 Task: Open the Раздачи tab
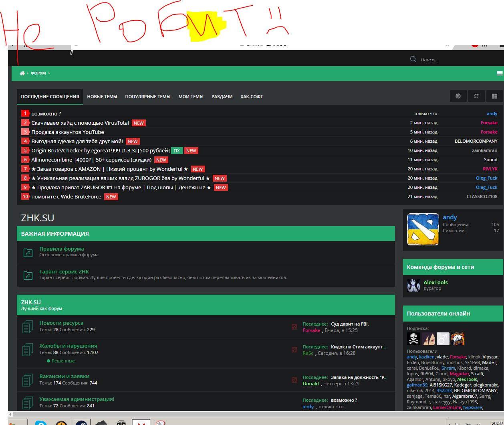tap(222, 97)
